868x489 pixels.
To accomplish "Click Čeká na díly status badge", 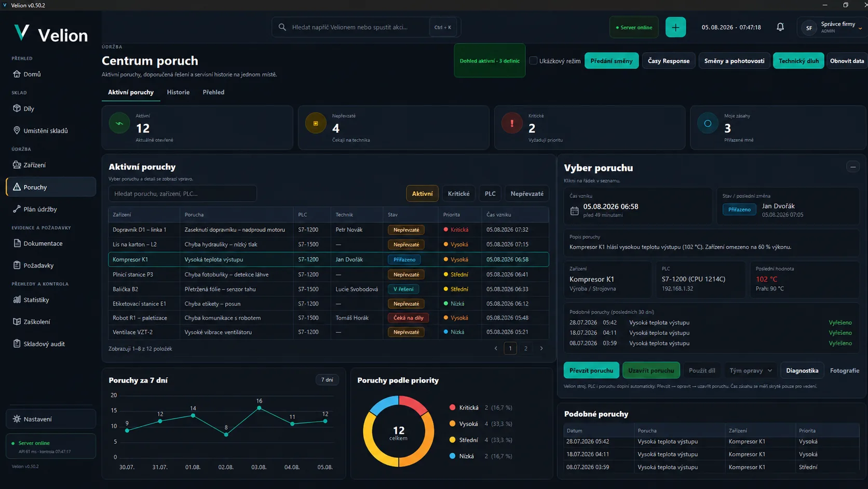I will click(408, 318).
